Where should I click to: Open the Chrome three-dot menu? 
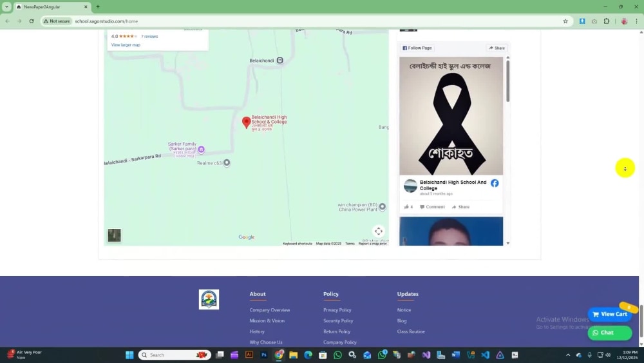(x=636, y=21)
